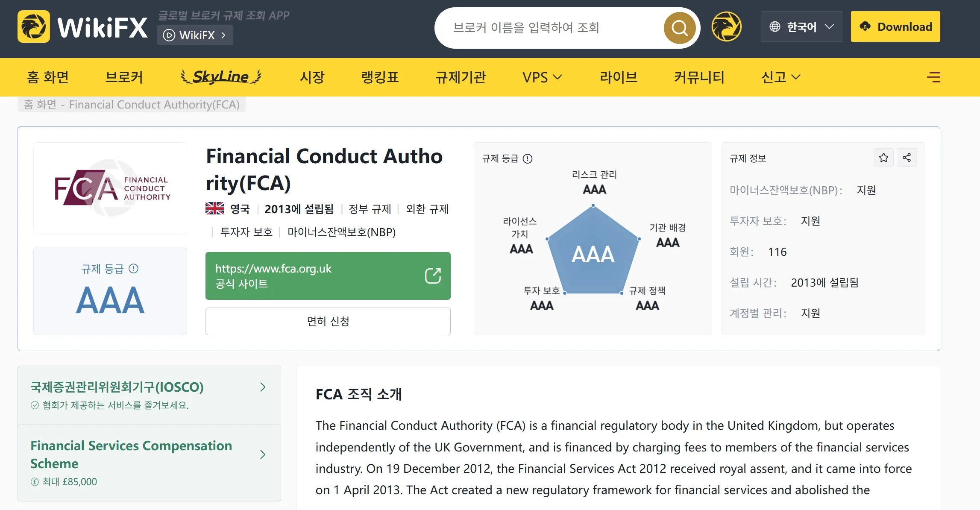Click the 리스크 관리 AAA label

(x=594, y=182)
